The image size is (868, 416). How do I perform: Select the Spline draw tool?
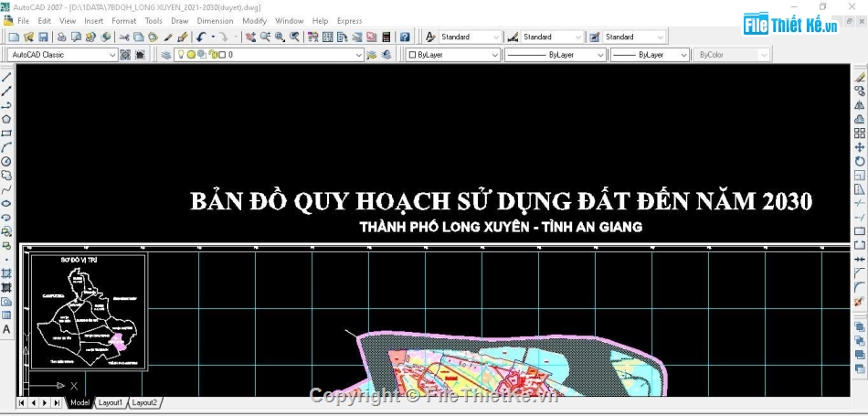(6, 189)
